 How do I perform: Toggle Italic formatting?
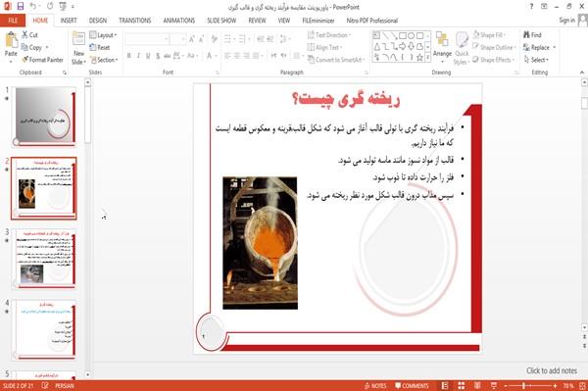click(138, 56)
